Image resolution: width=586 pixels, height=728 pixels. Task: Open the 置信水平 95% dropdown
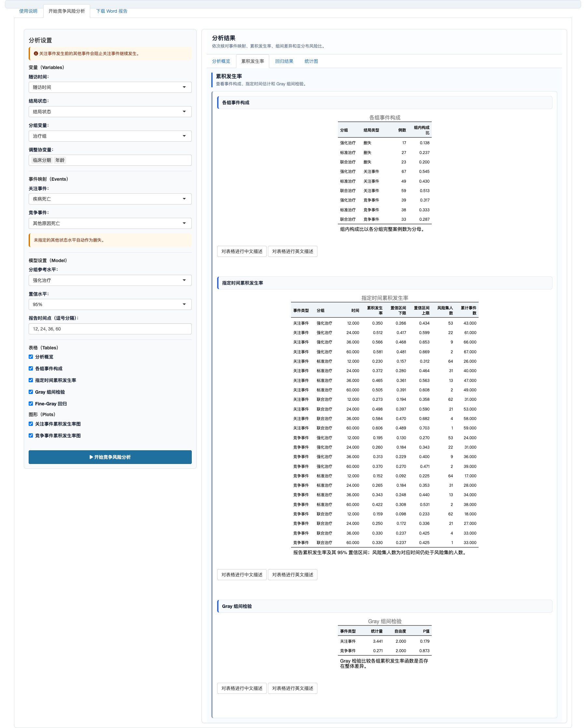click(x=110, y=304)
